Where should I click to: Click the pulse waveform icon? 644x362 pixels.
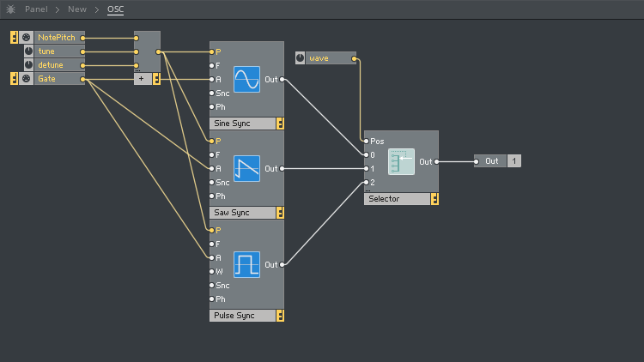tap(246, 264)
